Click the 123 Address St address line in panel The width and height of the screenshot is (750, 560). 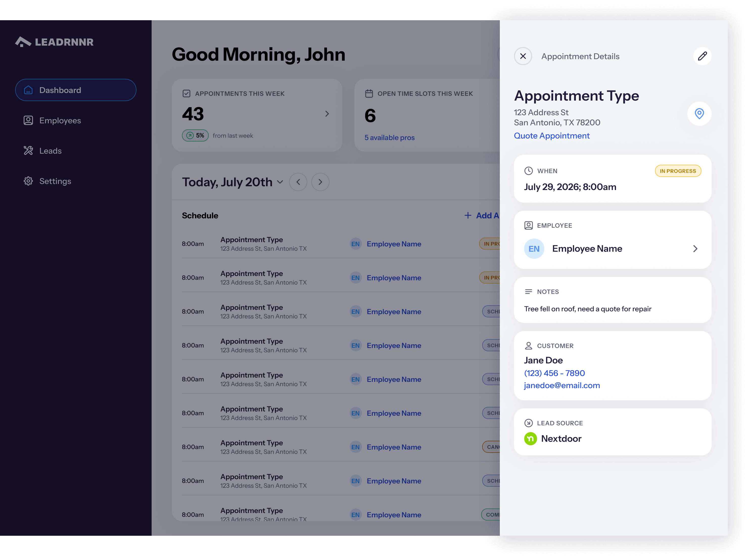coord(541,112)
